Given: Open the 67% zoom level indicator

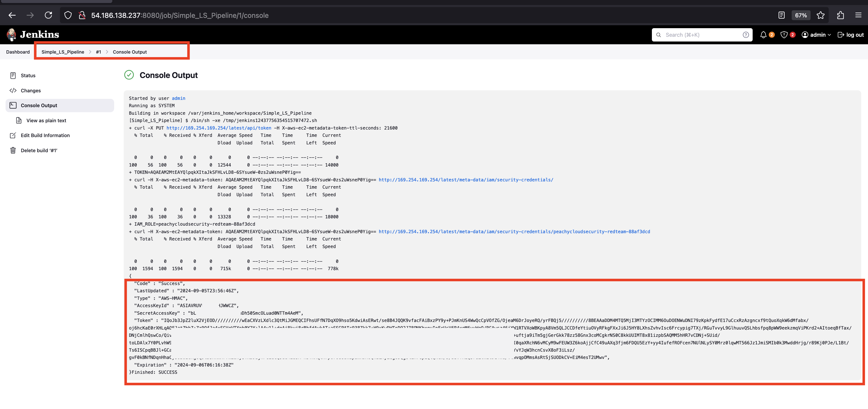Looking at the screenshot, I should 800,15.
